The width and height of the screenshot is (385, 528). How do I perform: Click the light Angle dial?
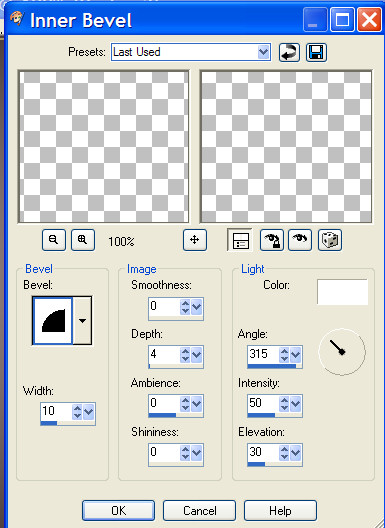click(342, 352)
